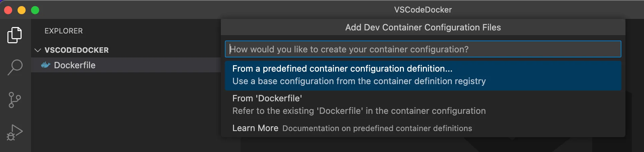The image size is (644, 152).
Task: Choose the From 'Dockerfile' option
Action: pos(423,105)
